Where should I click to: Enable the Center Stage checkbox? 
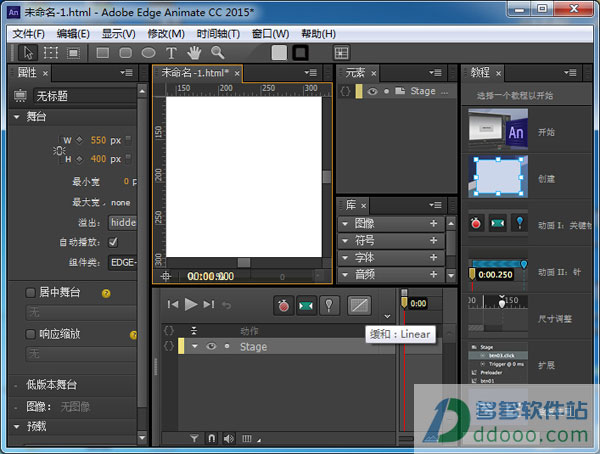[30, 293]
